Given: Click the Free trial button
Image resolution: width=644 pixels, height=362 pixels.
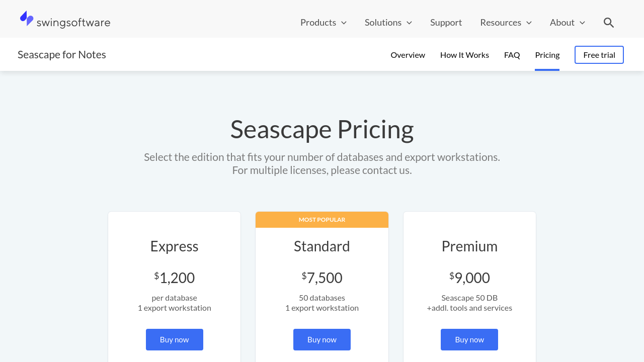Looking at the screenshot, I should click(599, 55).
